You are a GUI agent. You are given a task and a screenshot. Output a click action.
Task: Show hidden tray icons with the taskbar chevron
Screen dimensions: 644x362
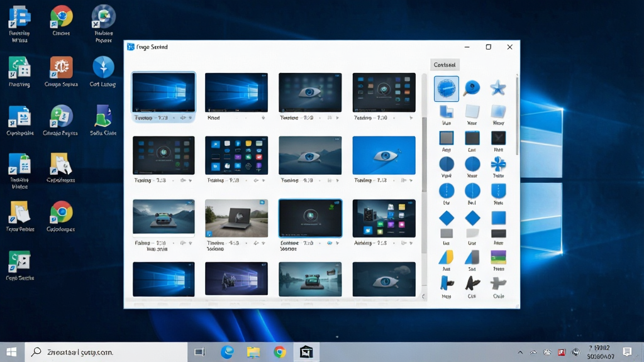click(x=520, y=352)
